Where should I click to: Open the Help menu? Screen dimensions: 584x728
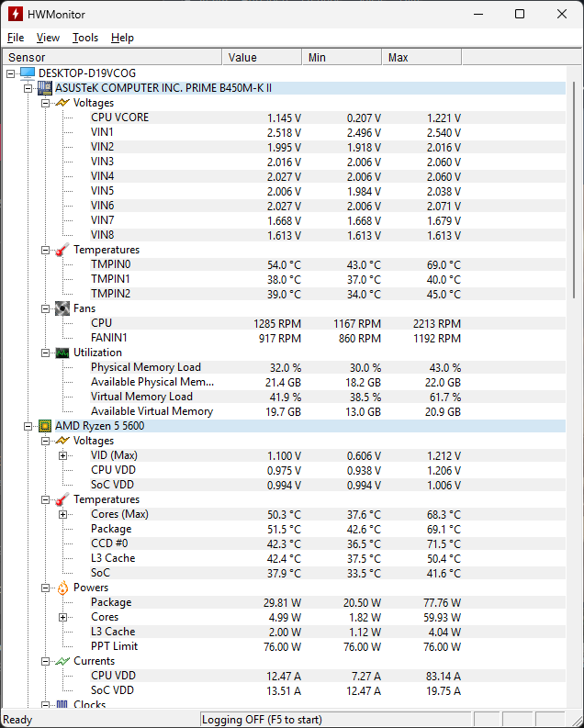[x=122, y=38]
